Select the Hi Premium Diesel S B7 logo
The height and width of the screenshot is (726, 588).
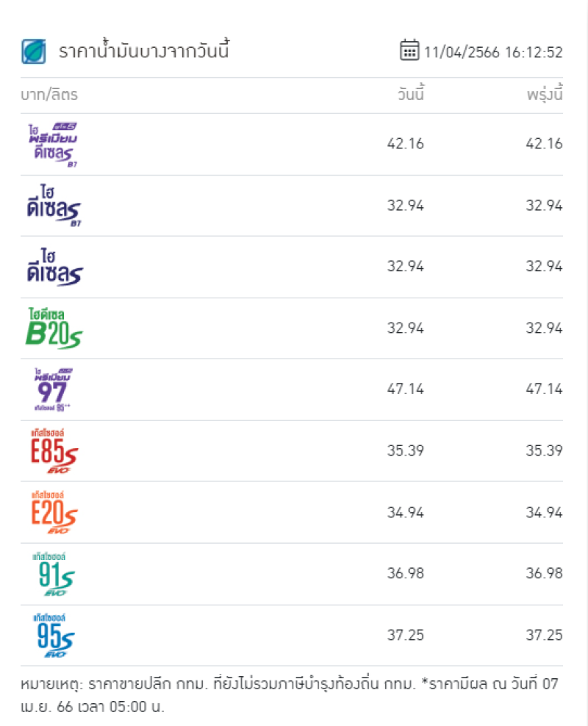click(x=52, y=145)
